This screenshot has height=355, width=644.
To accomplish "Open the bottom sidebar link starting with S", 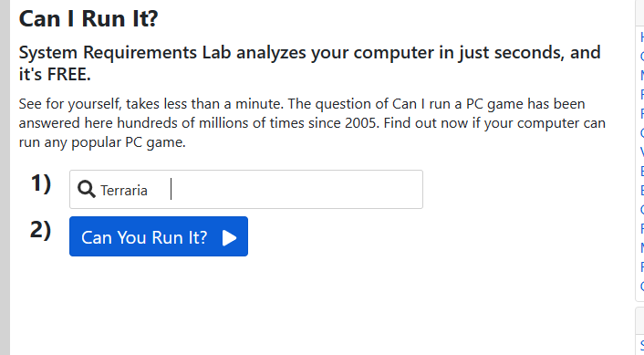I will [642, 346].
